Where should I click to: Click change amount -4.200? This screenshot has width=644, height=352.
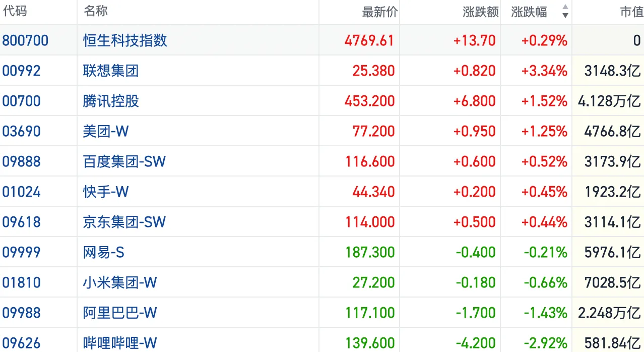point(476,343)
